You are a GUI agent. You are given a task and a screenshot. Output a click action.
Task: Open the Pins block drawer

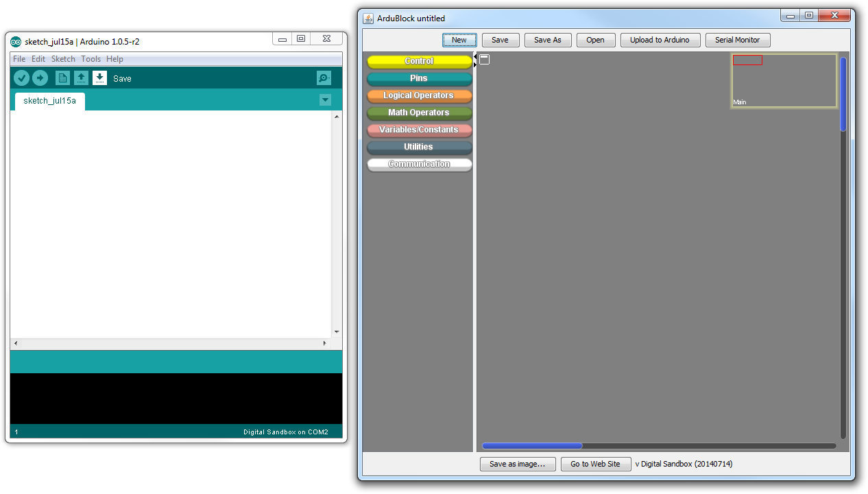point(419,78)
